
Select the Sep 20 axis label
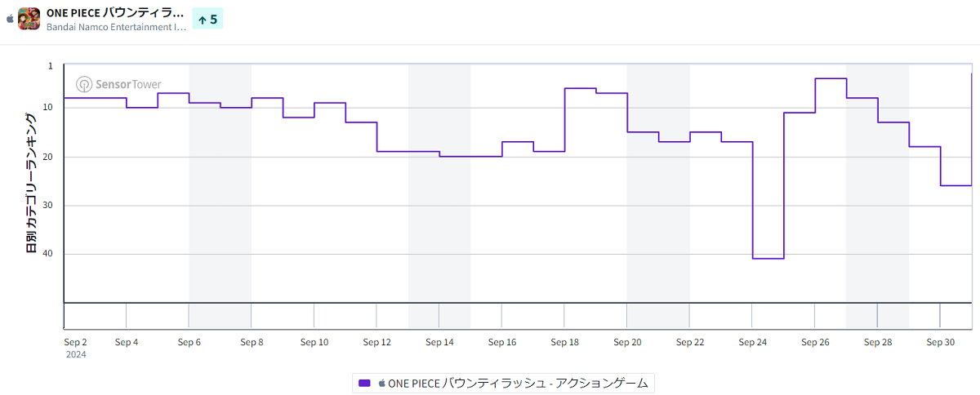[627, 342]
